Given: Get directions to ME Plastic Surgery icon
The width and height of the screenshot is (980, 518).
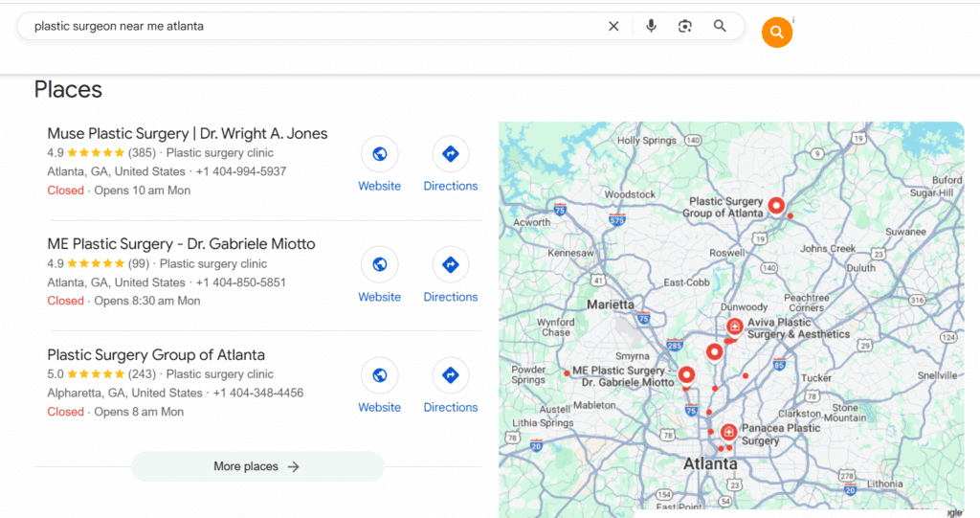Looking at the screenshot, I should coord(451,264).
